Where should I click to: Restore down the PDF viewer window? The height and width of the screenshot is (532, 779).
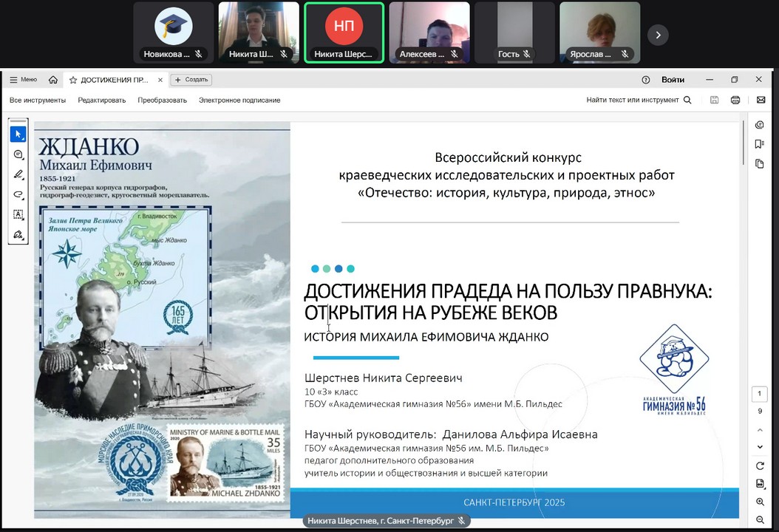click(735, 80)
